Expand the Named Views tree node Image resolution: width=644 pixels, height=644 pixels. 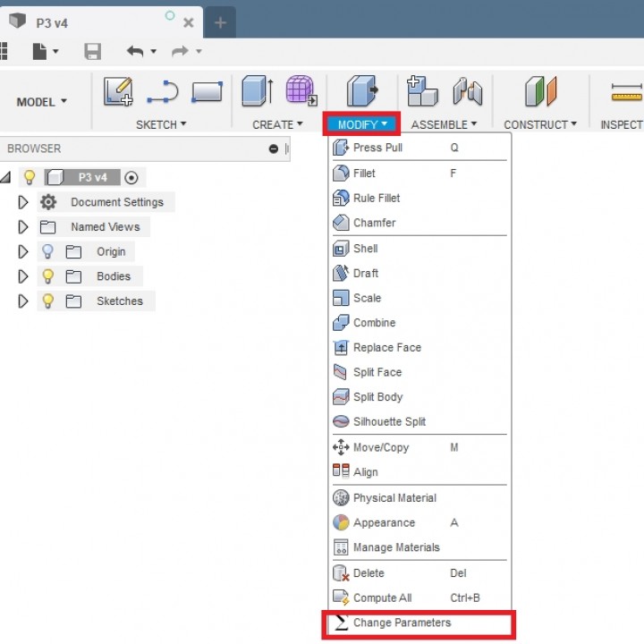click(x=23, y=227)
